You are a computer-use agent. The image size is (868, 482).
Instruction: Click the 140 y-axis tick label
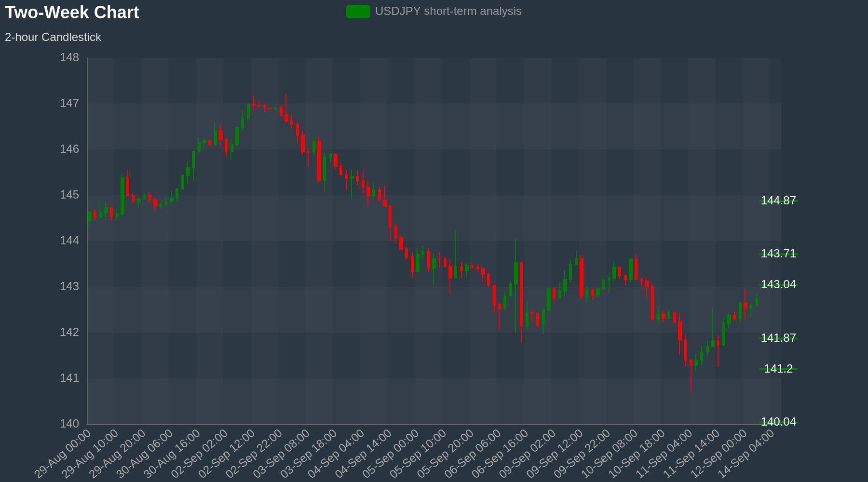click(69, 424)
